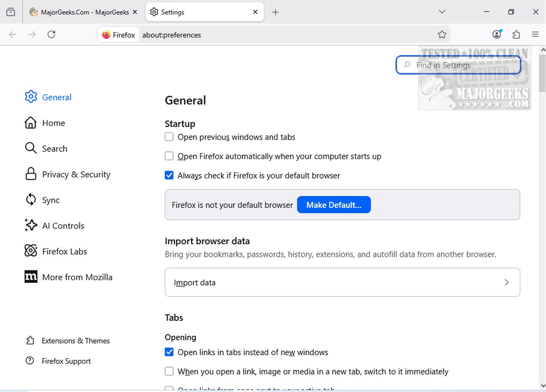Uncheck Always check if Firefox is default
The height and width of the screenshot is (392, 546).
169,175
